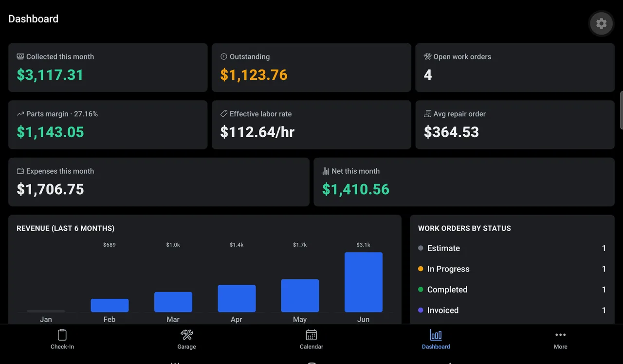Click the page scrollbar thumb on the right
The width and height of the screenshot is (623, 364).
621,110
